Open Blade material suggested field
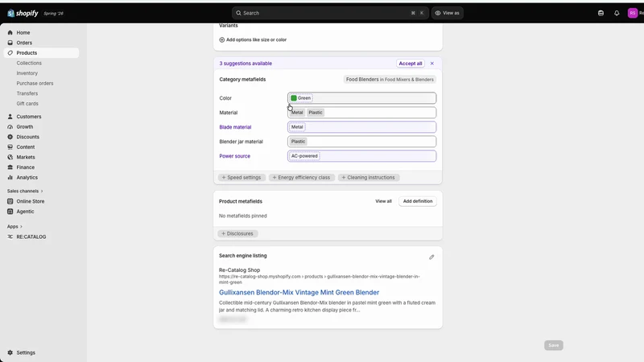 361,127
